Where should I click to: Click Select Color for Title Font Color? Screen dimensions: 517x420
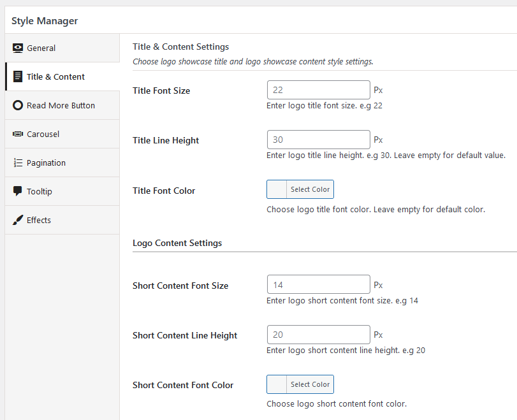coord(310,189)
